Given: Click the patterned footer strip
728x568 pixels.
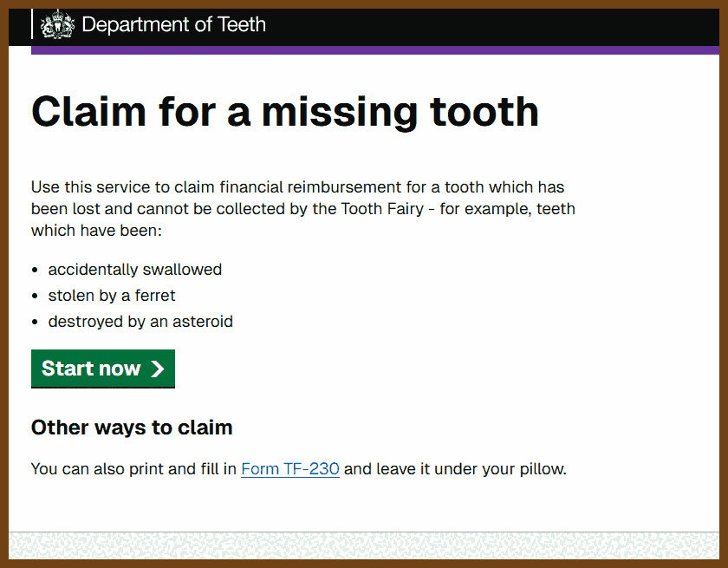Looking at the screenshot, I should [x=364, y=545].
